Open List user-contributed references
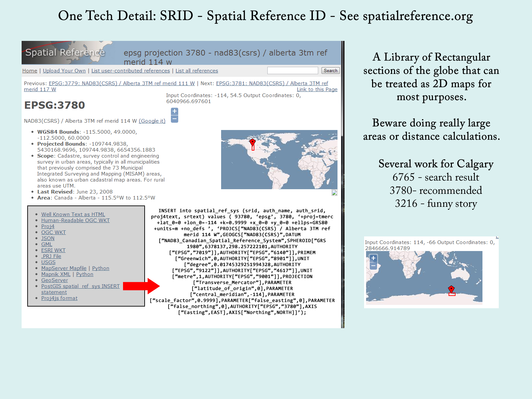The height and width of the screenshot is (399, 532). tap(130, 71)
